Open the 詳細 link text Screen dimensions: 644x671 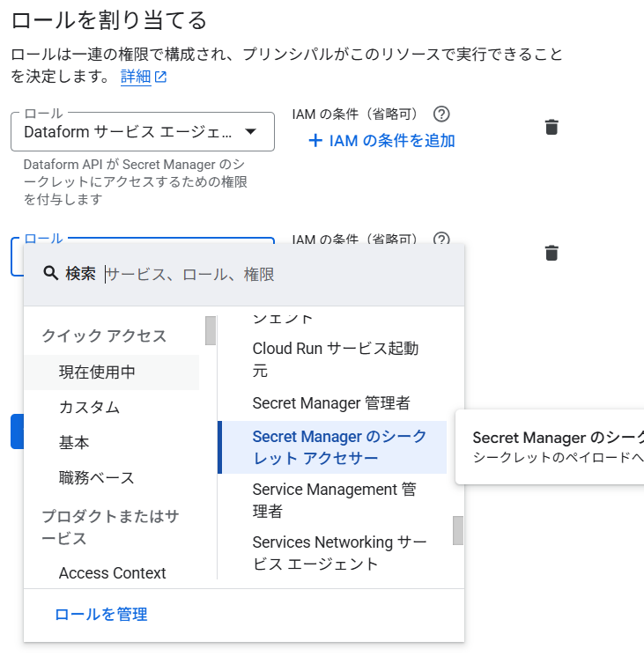pyautogui.click(x=135, y=77)
